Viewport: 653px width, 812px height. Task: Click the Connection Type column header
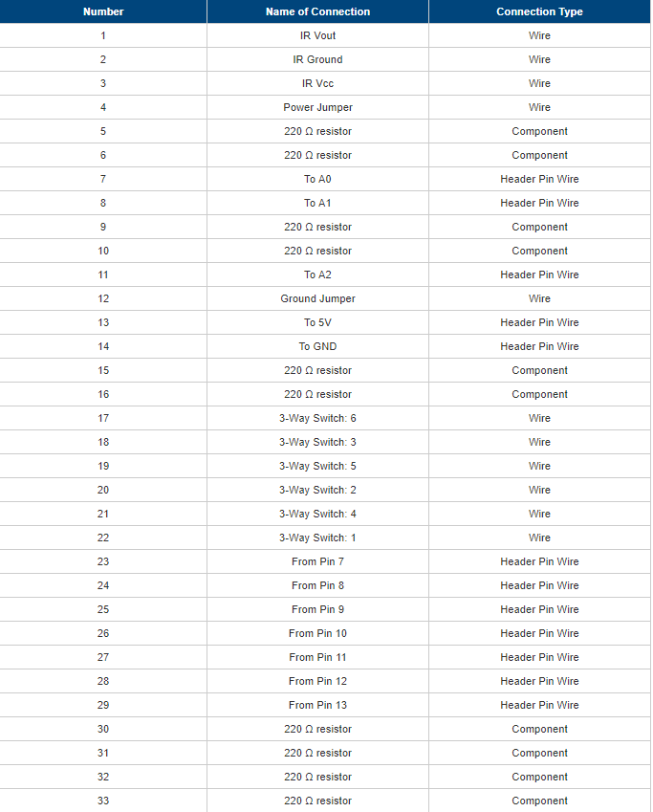(539, 11)
